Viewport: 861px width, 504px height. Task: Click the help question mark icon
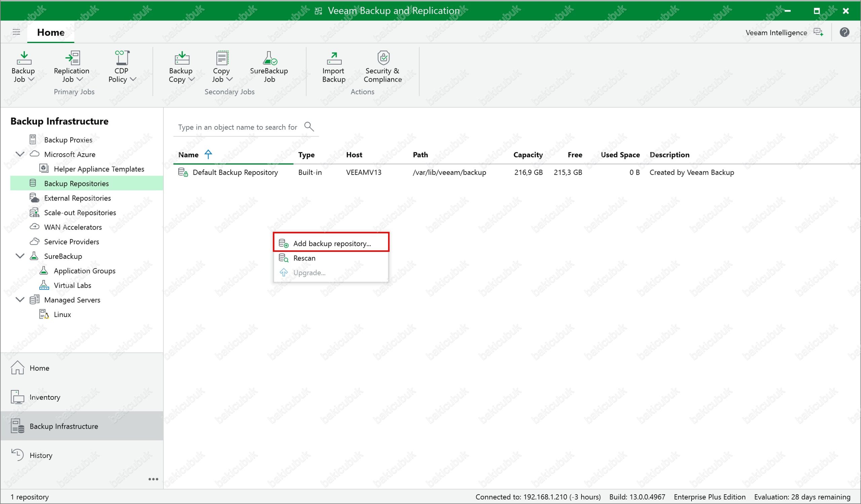(844, 32)
